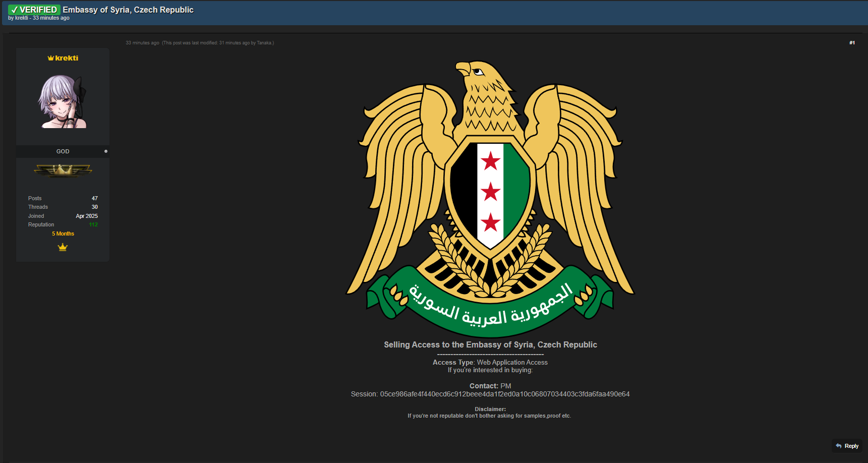Click the 5 Months membership label
Screen dimensions: 868x463
click(63, 234)
